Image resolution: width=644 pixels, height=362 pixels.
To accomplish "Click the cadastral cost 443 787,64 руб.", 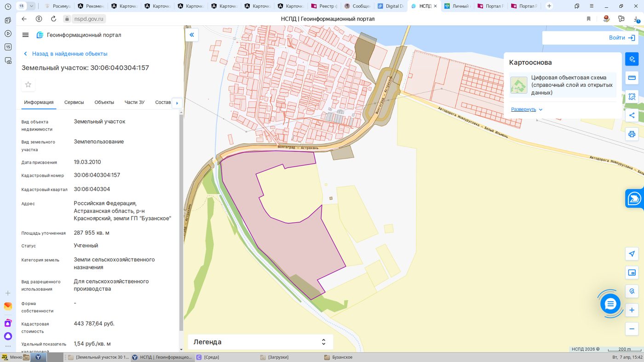I will pyautogui.click(x=94, y=323).
